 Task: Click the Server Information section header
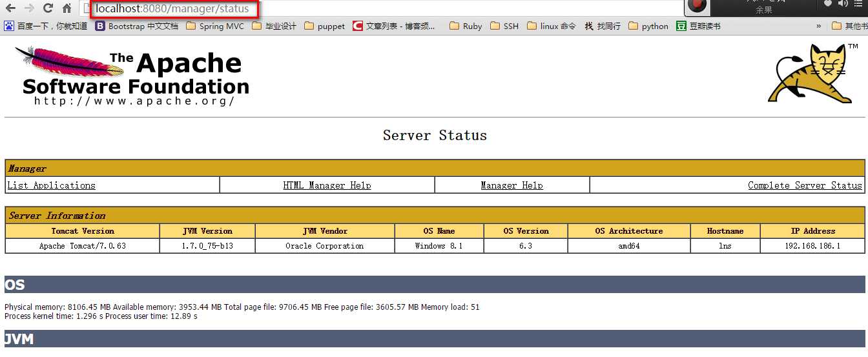tap(435, 216)
